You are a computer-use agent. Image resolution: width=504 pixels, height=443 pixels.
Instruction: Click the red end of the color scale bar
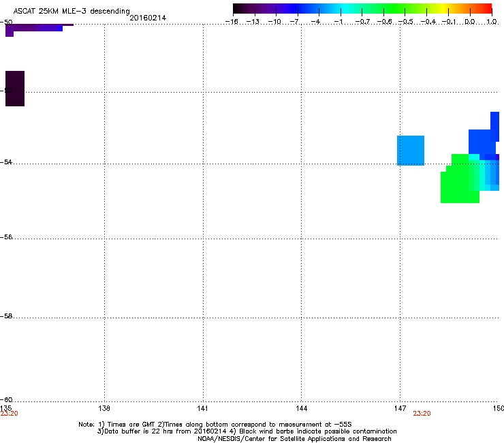point(486,9)
